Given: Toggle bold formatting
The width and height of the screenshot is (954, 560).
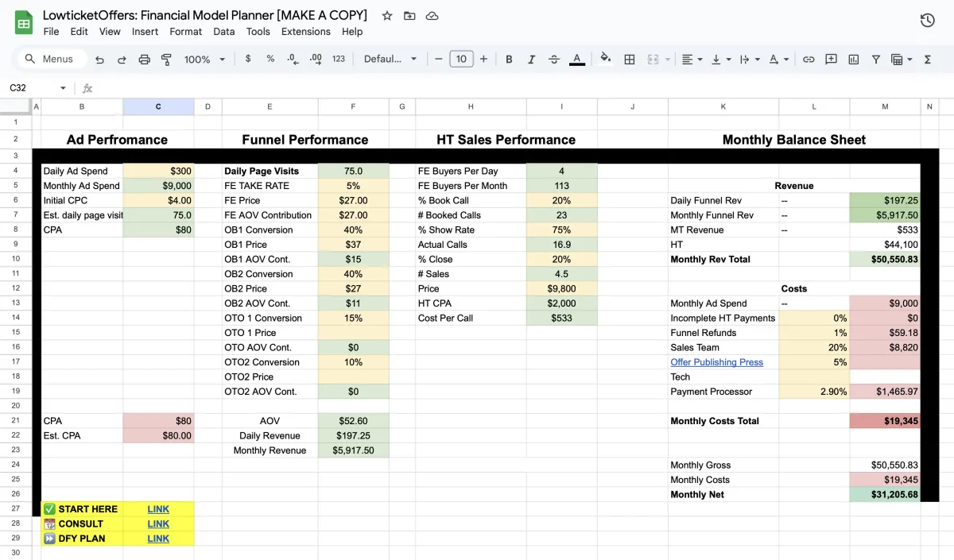Looking at the screenshot, I should pyautogui.click(x=509, y=59).
